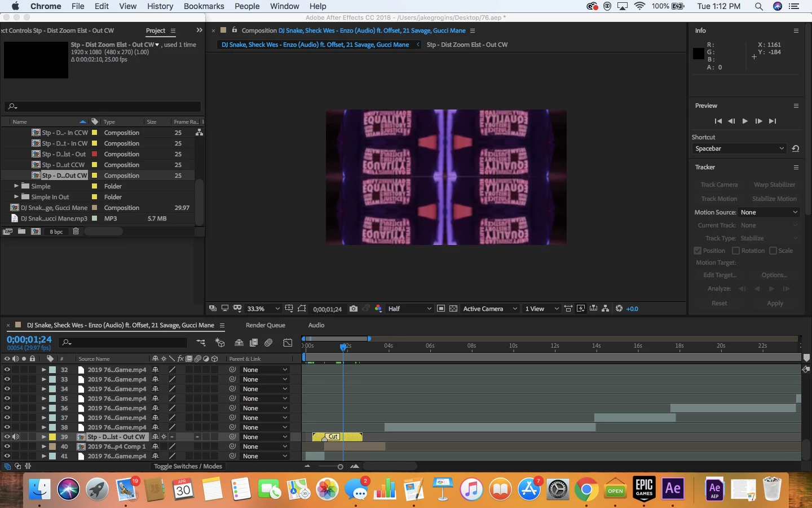Open After Effects from the Dock
The image size is (812, 508).
pyautogui.click(x=673, y=488)
